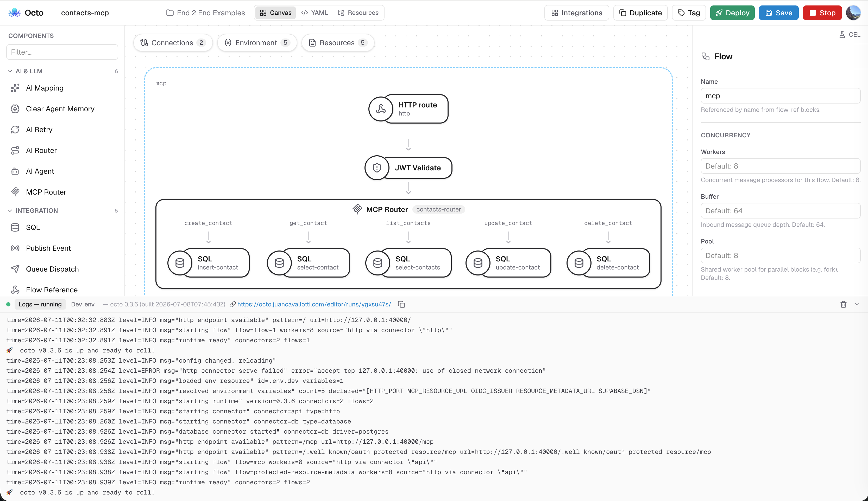
Task: Click the link icon beside run URL
Action: click(233, 305)
